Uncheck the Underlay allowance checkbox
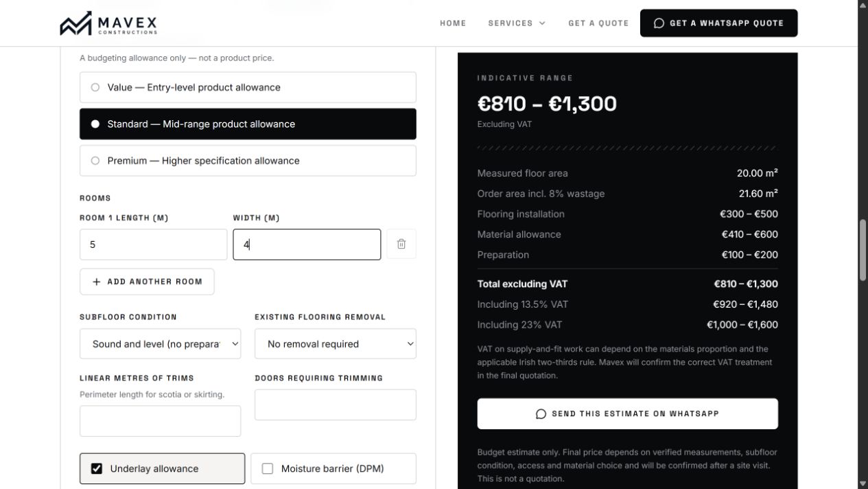 (x=97, y=469)
